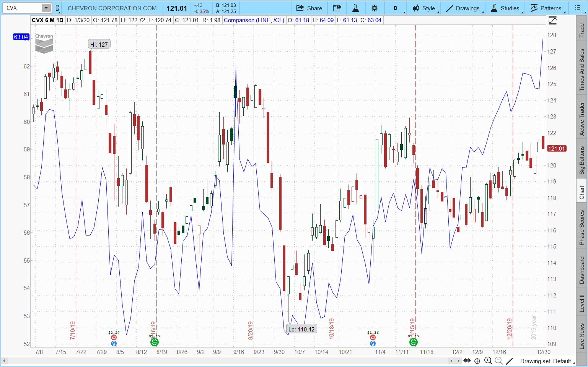Click the chart scale line icon
Viewport: 588px width, 367px height.
coord(552,21)
